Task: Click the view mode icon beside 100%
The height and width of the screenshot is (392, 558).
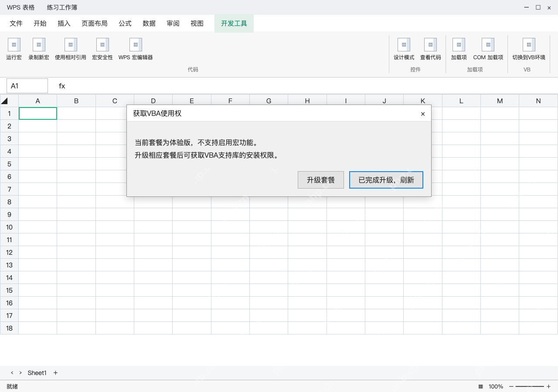Action: coord(481,386)
